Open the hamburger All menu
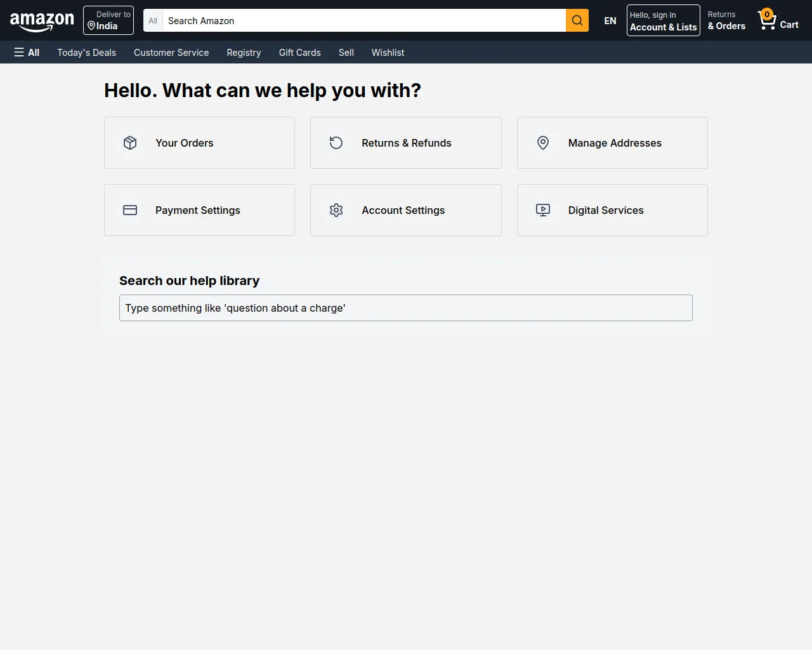This screenshot has height=650, width=812. coord(27,52)
